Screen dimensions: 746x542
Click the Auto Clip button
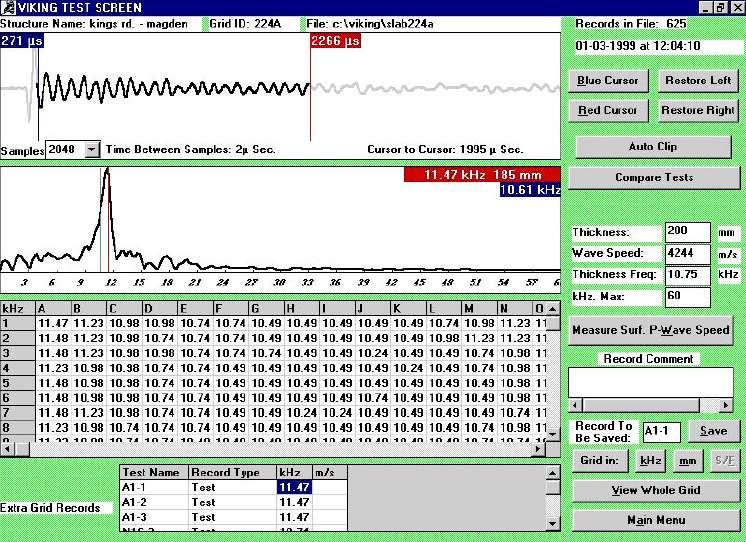point(653,147)
